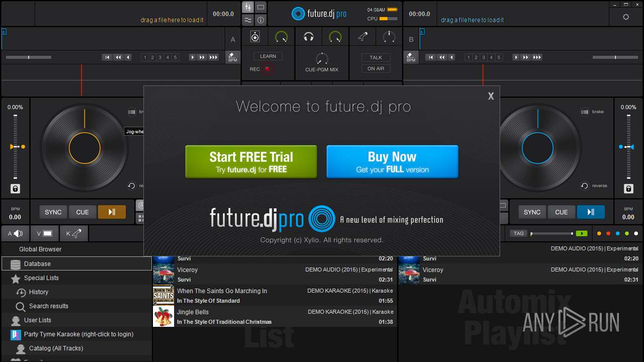This screenshot has height=362, width=644.
Task: Select cue point 3 on deck A
Action: pos(160,57)
